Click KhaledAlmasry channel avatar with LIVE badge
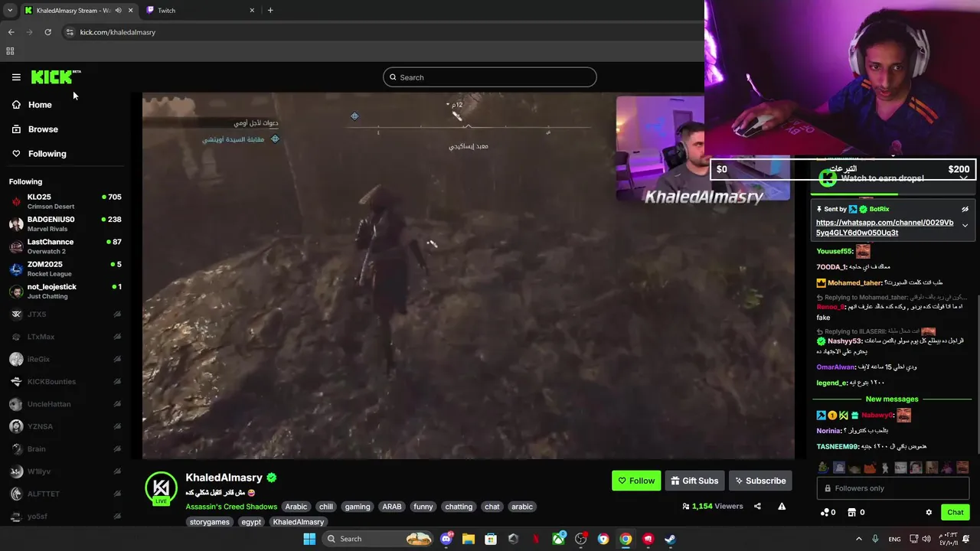 (161, 488)
